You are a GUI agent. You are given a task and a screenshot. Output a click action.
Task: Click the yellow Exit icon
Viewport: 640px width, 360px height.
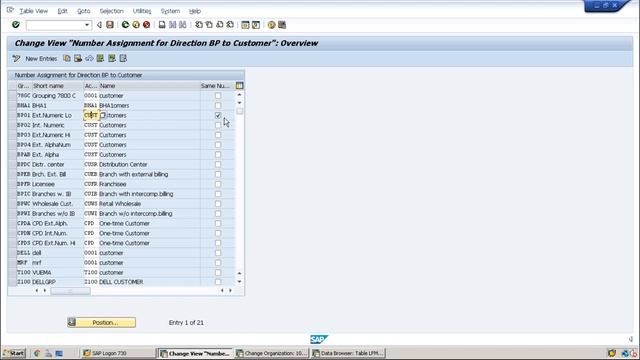click(x=136, y=25)
